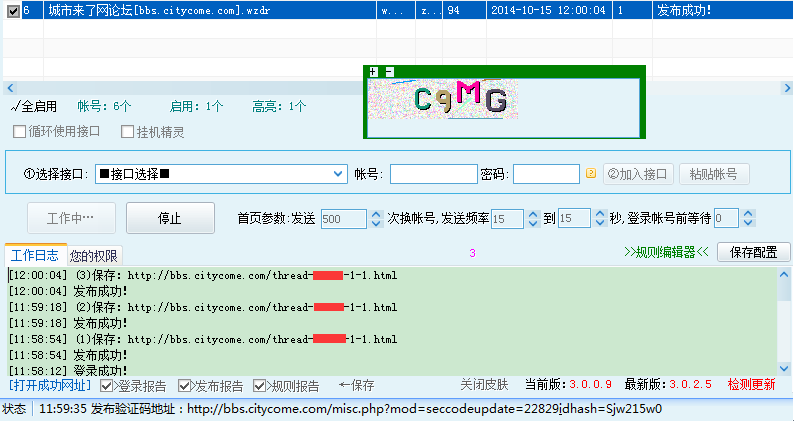This screenshot has height=421, width=794.
Task: Click the yellow help icon beside password field
Action: (591, 173)
